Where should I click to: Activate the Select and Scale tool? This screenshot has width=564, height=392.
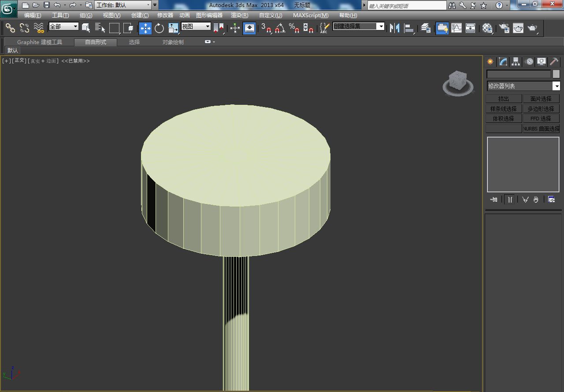point(173,28)
